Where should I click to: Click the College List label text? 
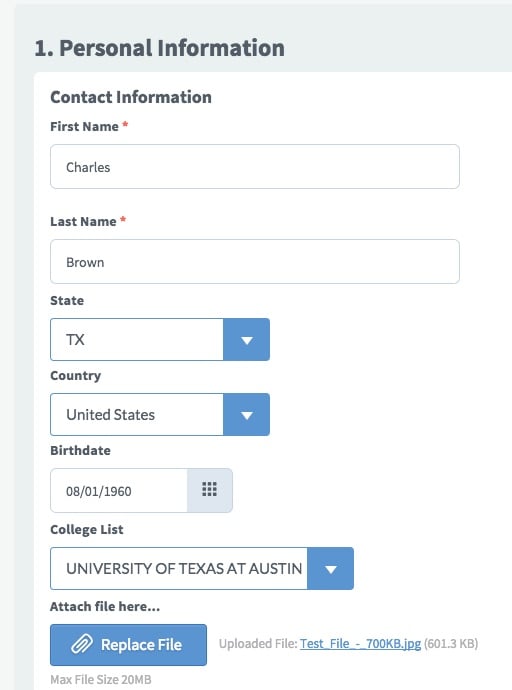[x=87, y=529]
